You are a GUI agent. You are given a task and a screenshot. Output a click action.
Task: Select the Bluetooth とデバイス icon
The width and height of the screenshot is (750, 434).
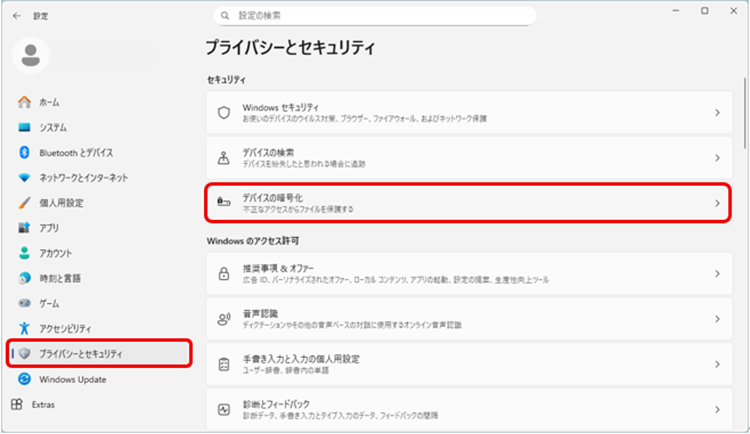click(25, 152)
